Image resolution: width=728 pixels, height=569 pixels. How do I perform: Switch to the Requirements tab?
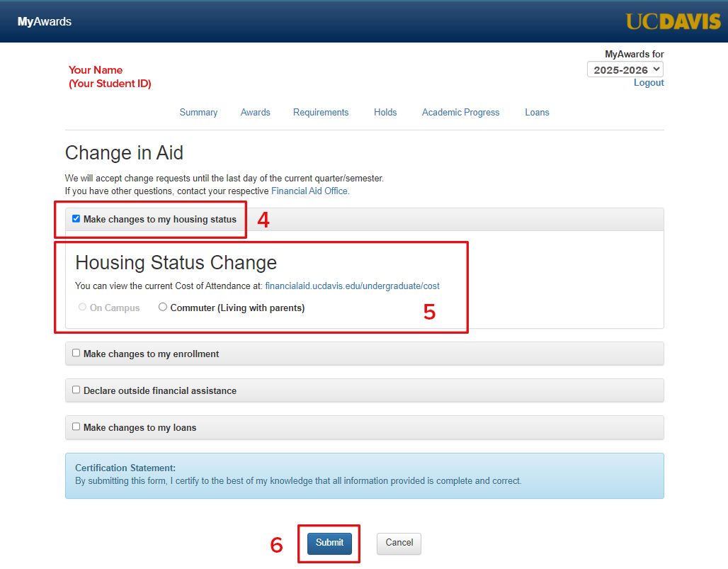(x=321, y=113)
